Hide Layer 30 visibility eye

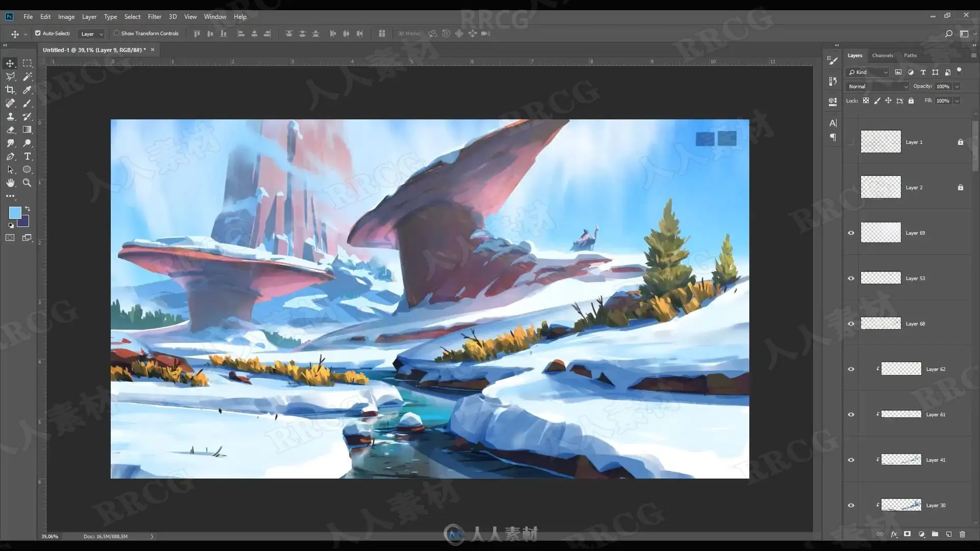[851, 506]
